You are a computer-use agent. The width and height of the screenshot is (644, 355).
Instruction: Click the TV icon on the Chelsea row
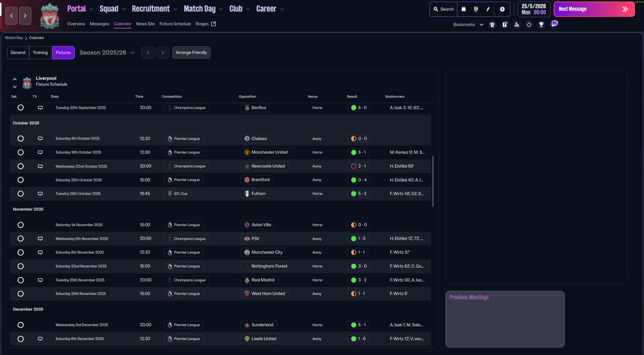(40, 138)
